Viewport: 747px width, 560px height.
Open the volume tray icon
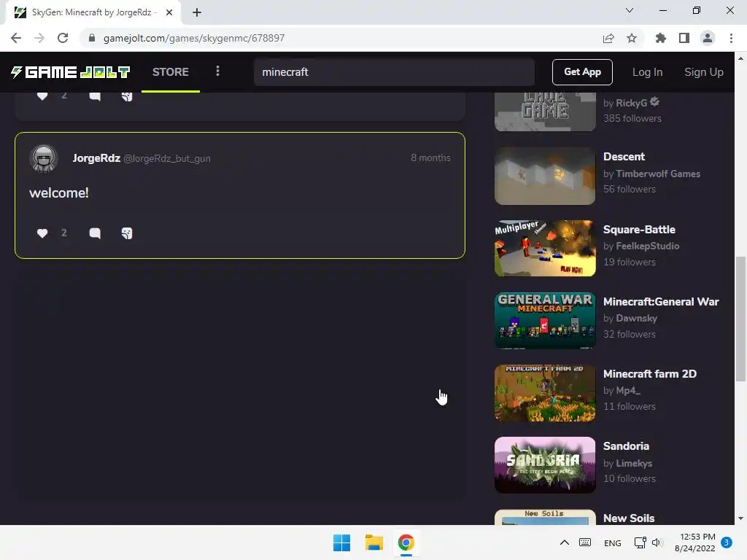(x=657, y=542)
